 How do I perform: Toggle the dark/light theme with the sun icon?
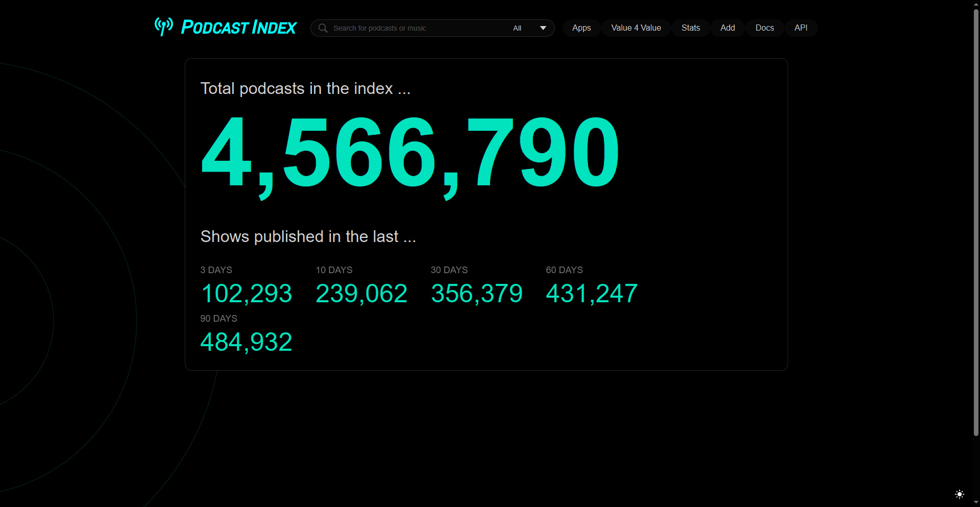[x=960, y=494]
